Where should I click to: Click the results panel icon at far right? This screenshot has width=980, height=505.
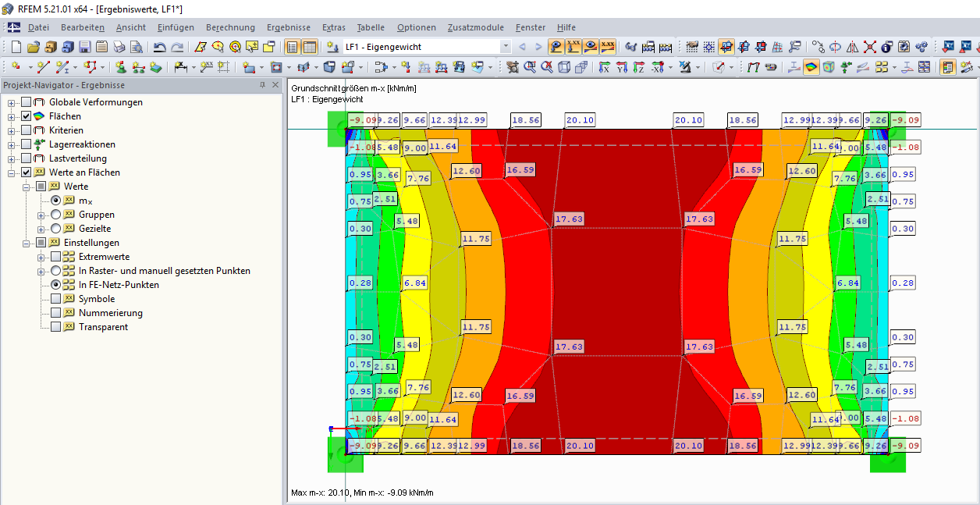click(947, 67)
